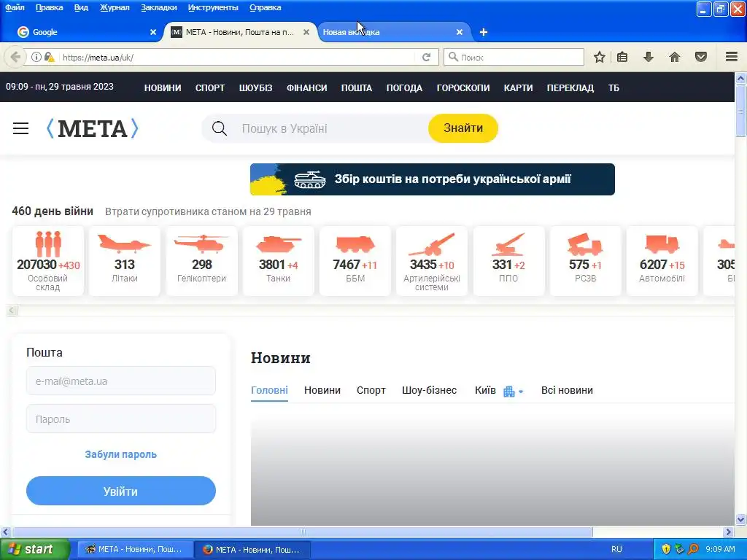Select the Артилерійські системи card
747x560 pixels.
click(x=432, y=261)
